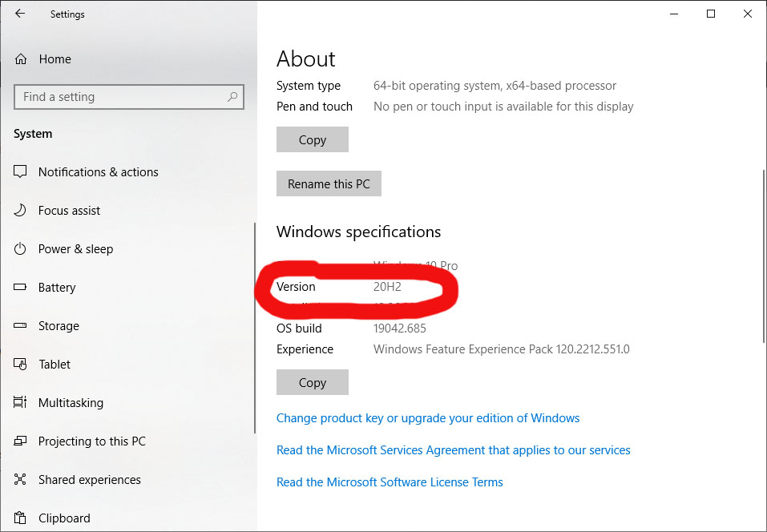Go to the Settings Home page
The width and height of the screenshot is (767, 532).
coord(54,59)
